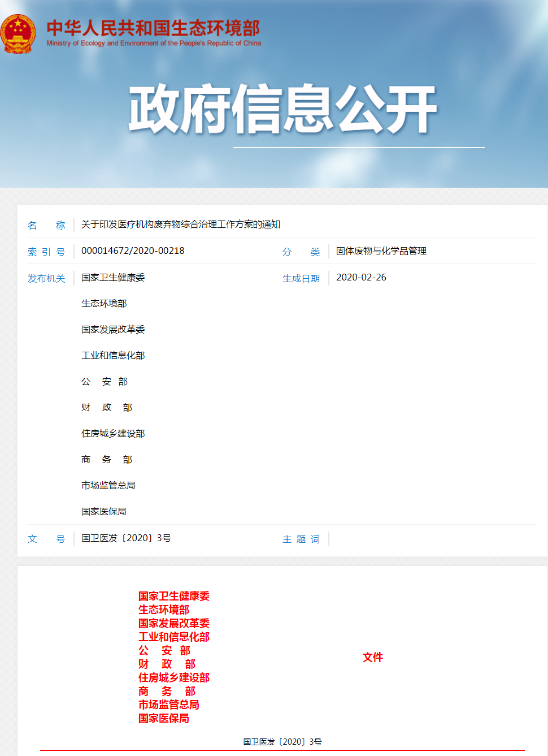Click 国家医保局 in the black issuing agency list

coord(104,512)
